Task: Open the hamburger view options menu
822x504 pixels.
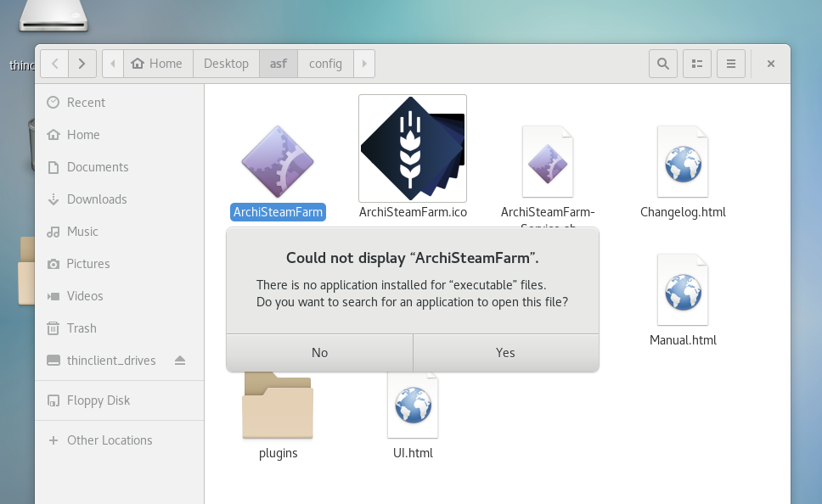Action: pyautogui.click(x=731, y=64)
